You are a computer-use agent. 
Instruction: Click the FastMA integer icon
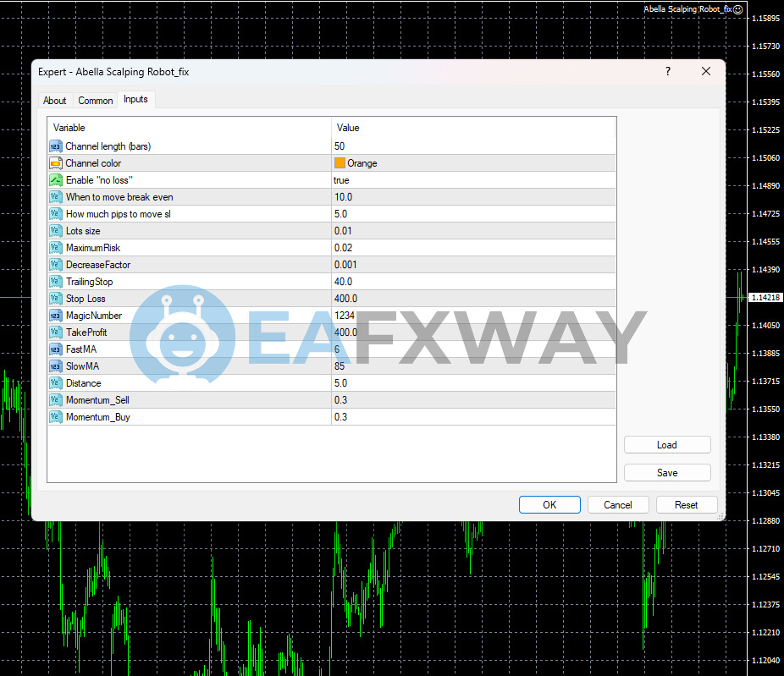point(56,349)
